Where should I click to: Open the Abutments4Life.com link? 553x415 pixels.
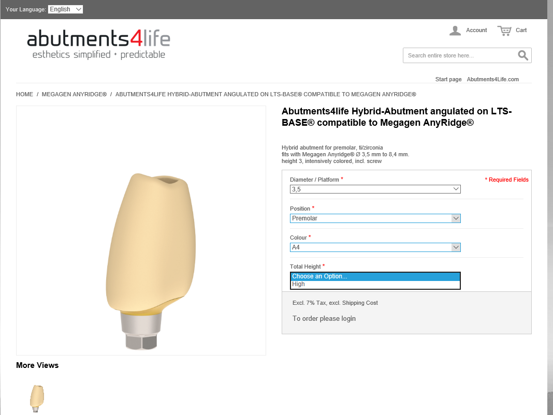tap(493, 79)
